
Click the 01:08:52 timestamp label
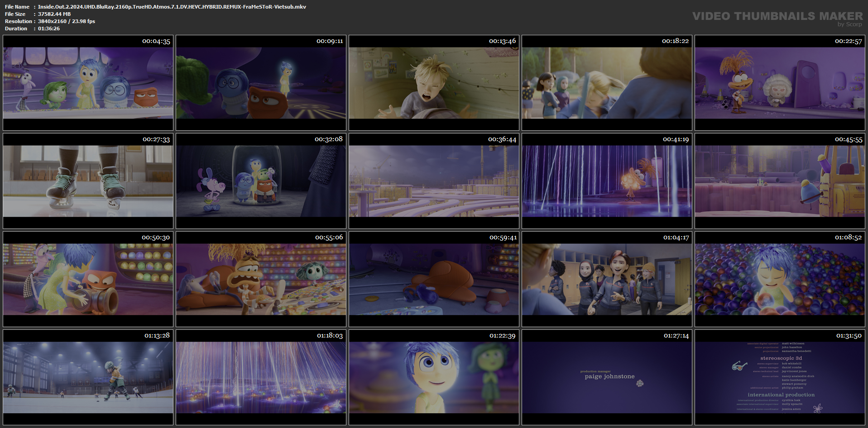(849, 238)
